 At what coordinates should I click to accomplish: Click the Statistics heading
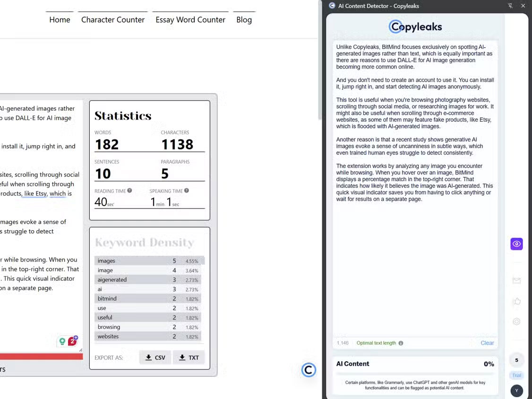(123, 116)
